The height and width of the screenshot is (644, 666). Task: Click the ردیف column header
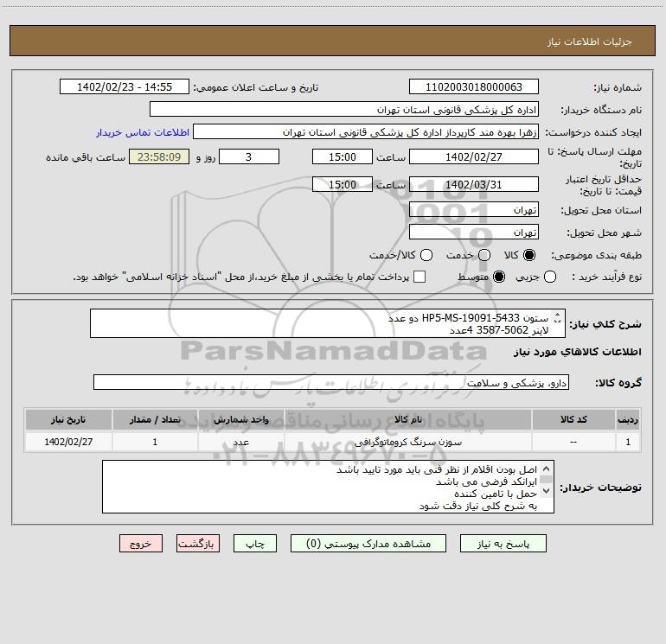pos(628,419)
